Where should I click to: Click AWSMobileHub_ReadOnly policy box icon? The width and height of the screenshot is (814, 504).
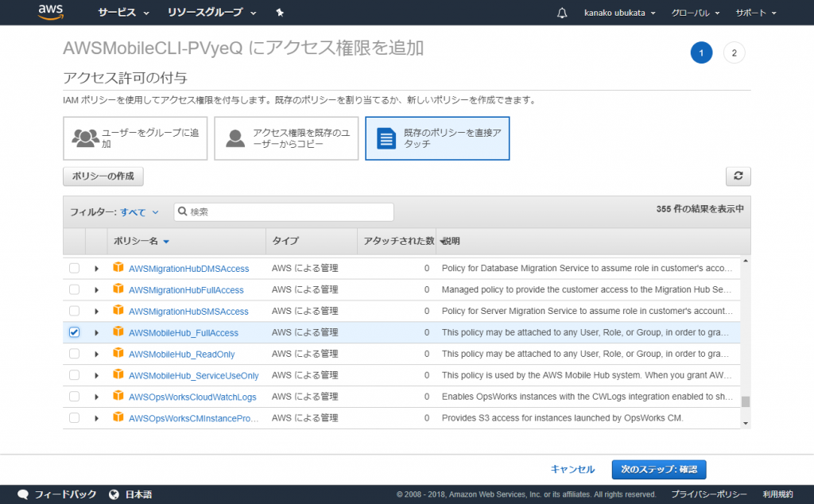[118, 353]
